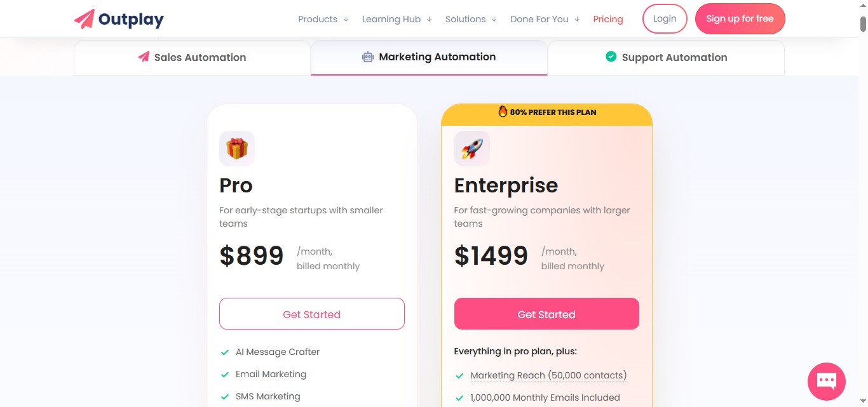Select the rocket icon on the Enterprise plan
This screenshot has width=868, height=407.
471,148
